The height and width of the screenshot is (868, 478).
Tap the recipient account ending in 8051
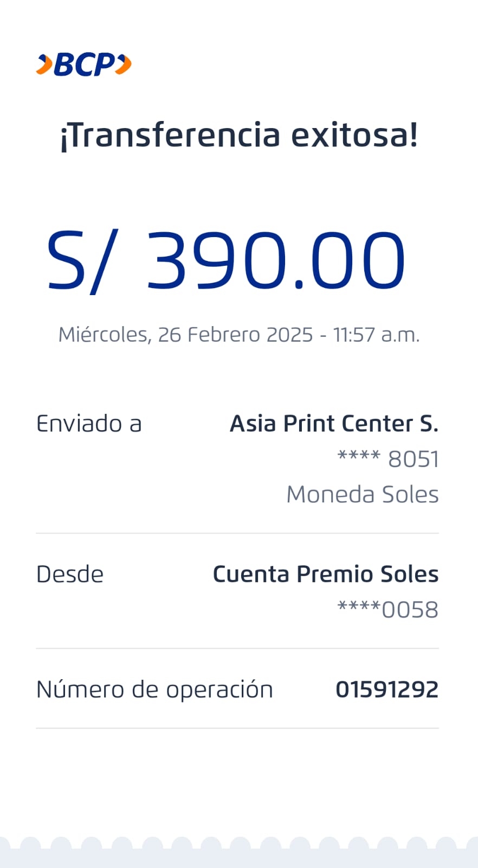(x=388, y=459)
